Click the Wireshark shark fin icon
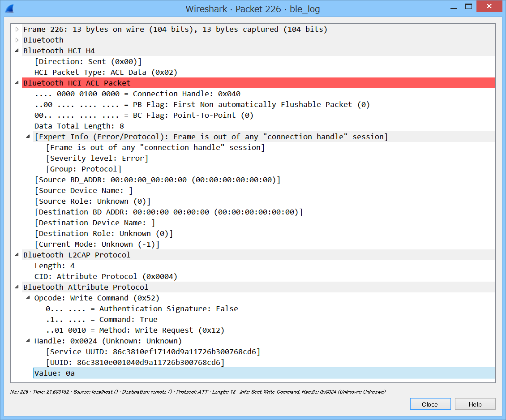Viewport: 506px width, 420px height. coord(9,9)
